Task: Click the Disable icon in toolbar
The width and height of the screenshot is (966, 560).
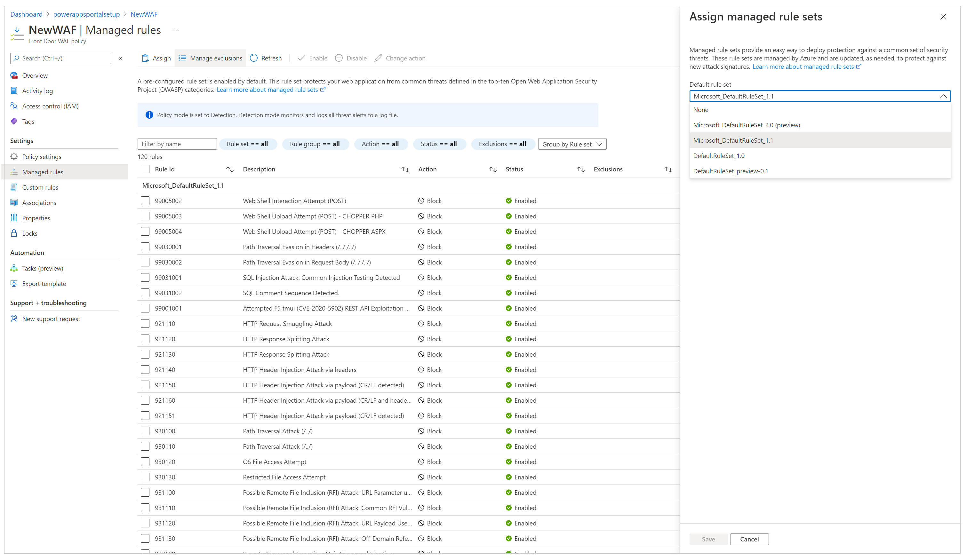Action: [x=340, y=59]
